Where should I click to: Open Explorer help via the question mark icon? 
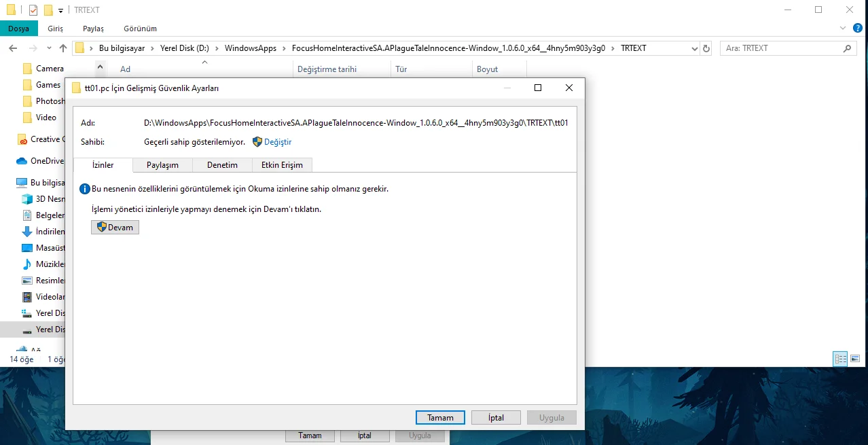coord(857,28)
